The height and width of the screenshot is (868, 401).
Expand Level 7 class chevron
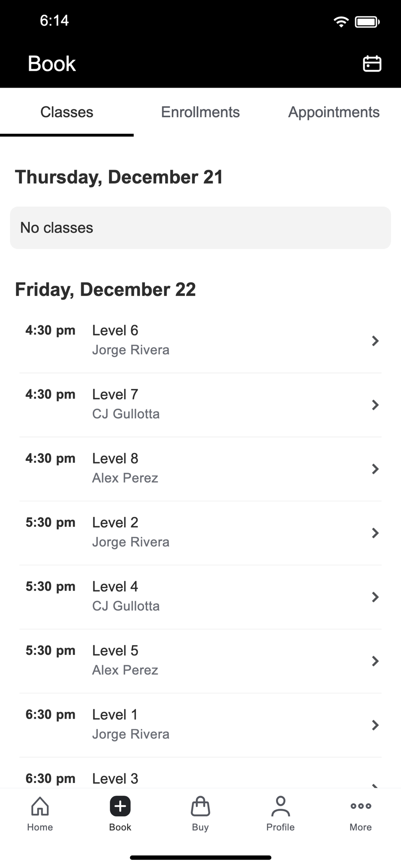click(375, 405)
